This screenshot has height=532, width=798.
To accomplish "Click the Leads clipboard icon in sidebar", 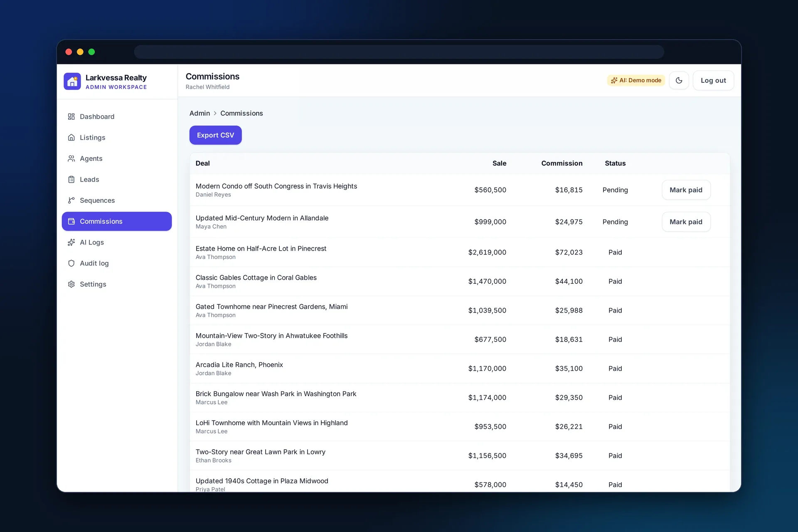I will pos(71,180).
